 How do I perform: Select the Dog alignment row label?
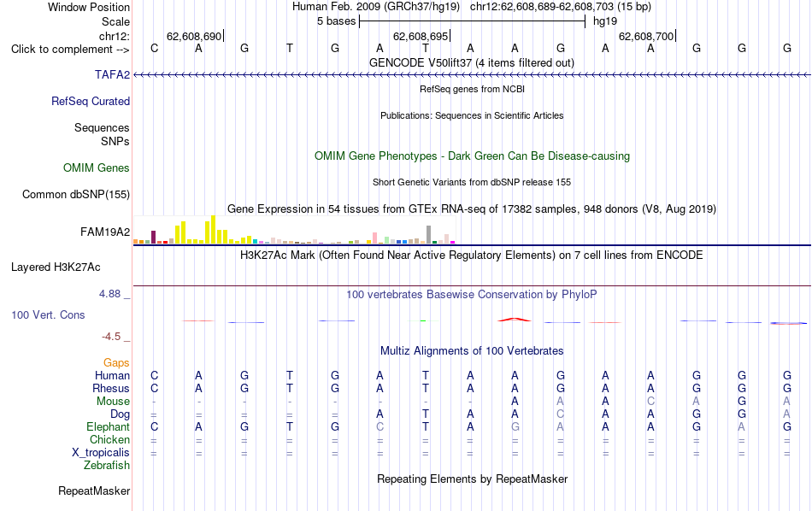coord(121,414)
